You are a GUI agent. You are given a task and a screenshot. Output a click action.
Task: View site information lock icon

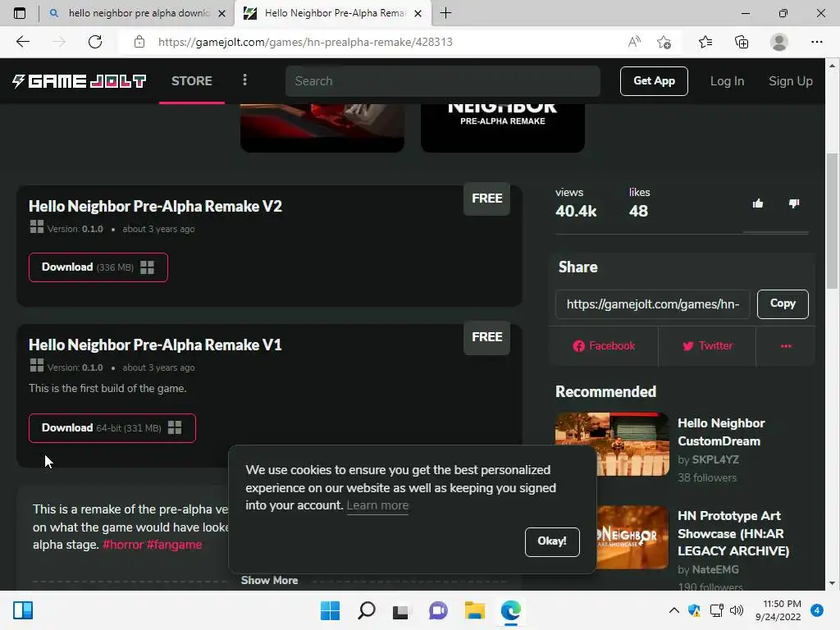pos(139,42)
